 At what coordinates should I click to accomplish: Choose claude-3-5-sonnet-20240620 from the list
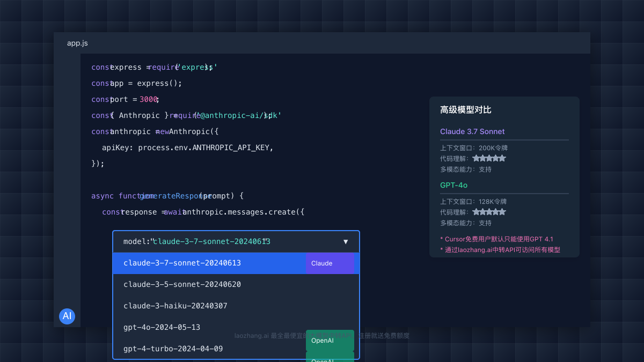tap(236, 285)
